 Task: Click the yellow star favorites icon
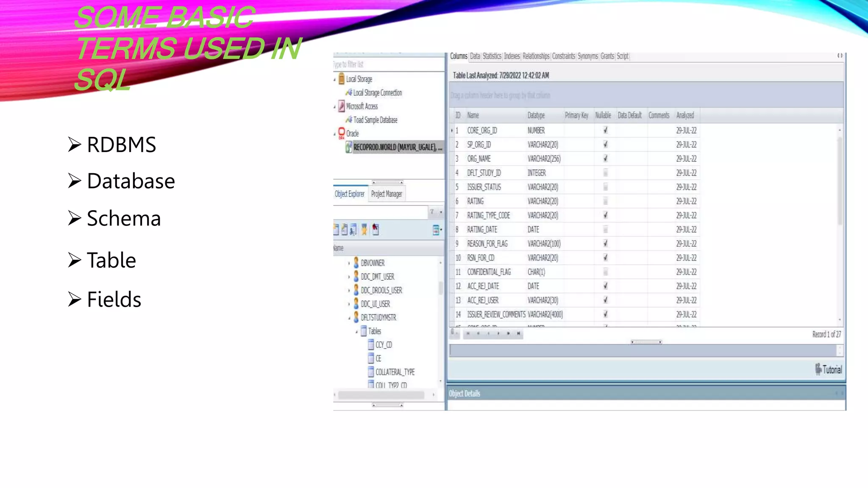[364, 230]
